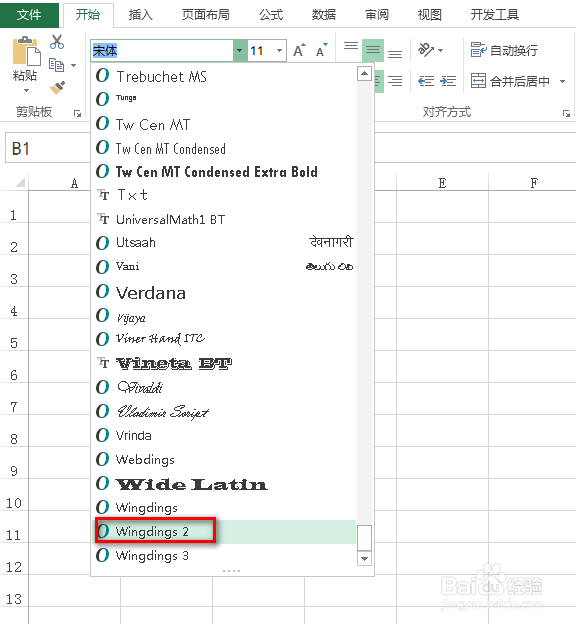The image size is (576, 624).
Task: Choose Wingdings 2 font
Action: pyautogui.click(x=225, y=531)
